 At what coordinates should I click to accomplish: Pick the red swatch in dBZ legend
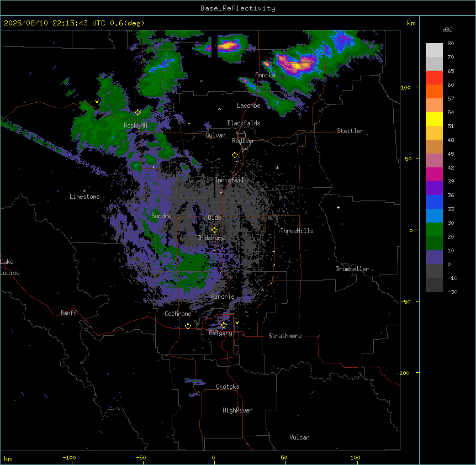coord(434,78)
